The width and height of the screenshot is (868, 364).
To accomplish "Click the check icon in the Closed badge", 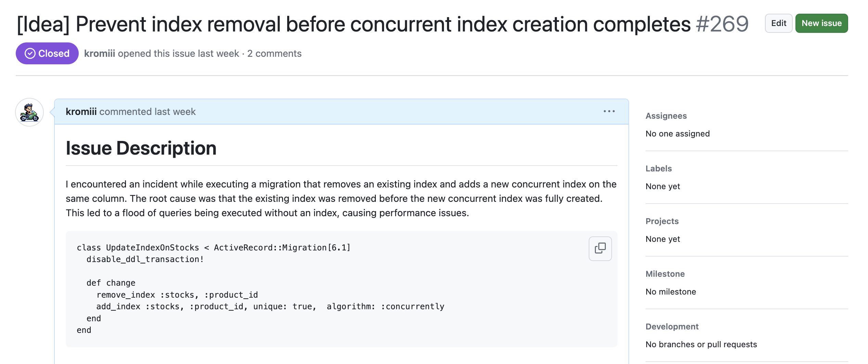I will click(x=30, y=53).
